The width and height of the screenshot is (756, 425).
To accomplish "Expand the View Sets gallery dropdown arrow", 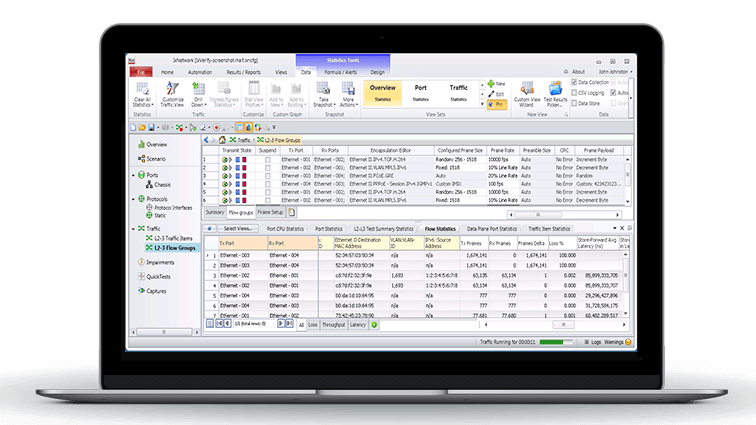I will click(x=482, y=104).
